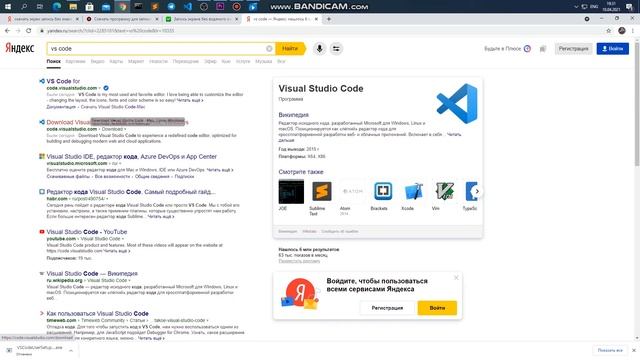Open the Vim related program
Image resolution: width=640 pixels, height=360 pixels.
click(x=444, y=191)
